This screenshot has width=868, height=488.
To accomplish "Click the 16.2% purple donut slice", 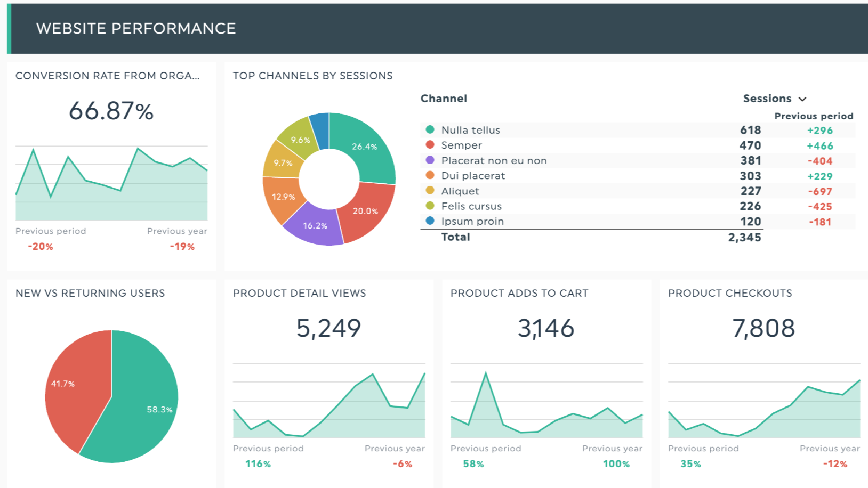I will pyautogui.click(x=315, y=226).
